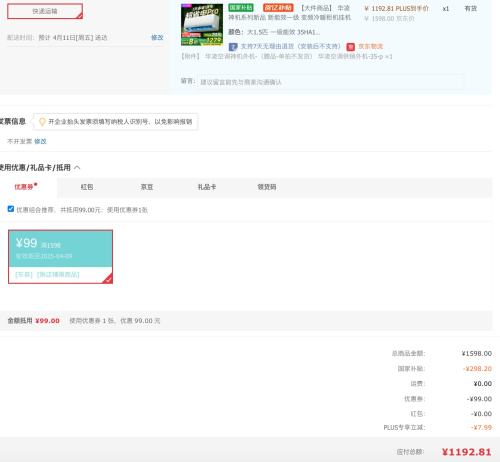Viewport: 500px width, 462px height.
Task: Click the green 国家补贴 tag
Action: click(241, 7)
